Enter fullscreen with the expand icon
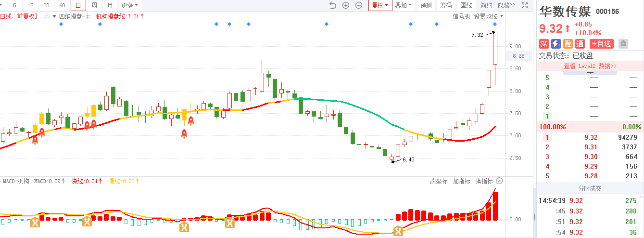The image size is (644, 238). (x=525, y=5)
